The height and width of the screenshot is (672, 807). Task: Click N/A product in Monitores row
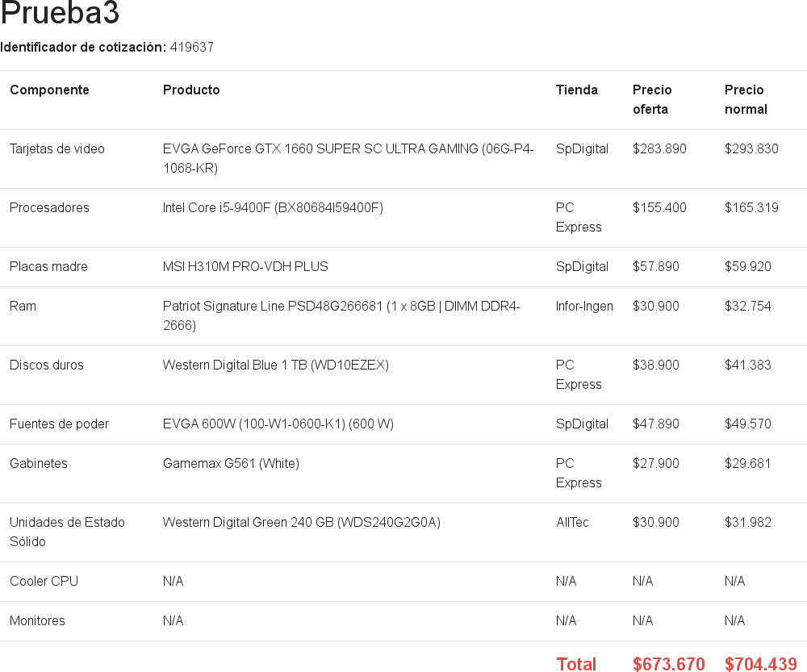click(x=173, y=621)
